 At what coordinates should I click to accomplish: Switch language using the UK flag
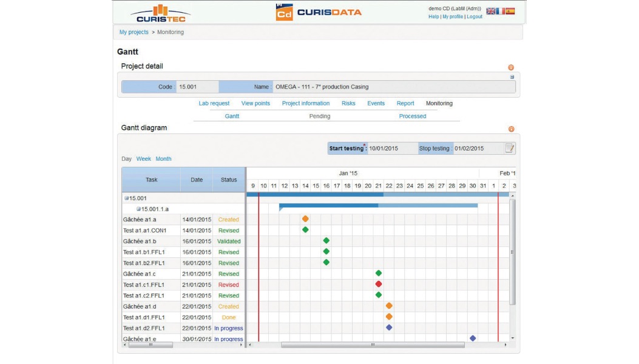(490, 11)
